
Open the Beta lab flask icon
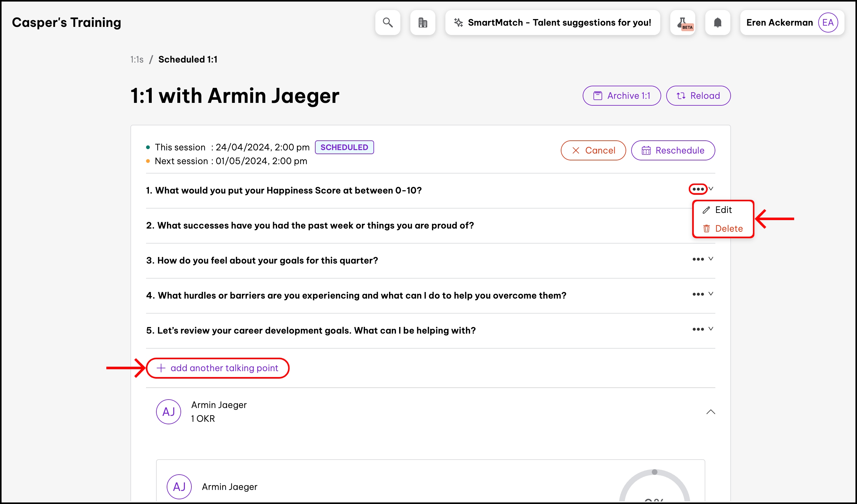tap(682, 23)
